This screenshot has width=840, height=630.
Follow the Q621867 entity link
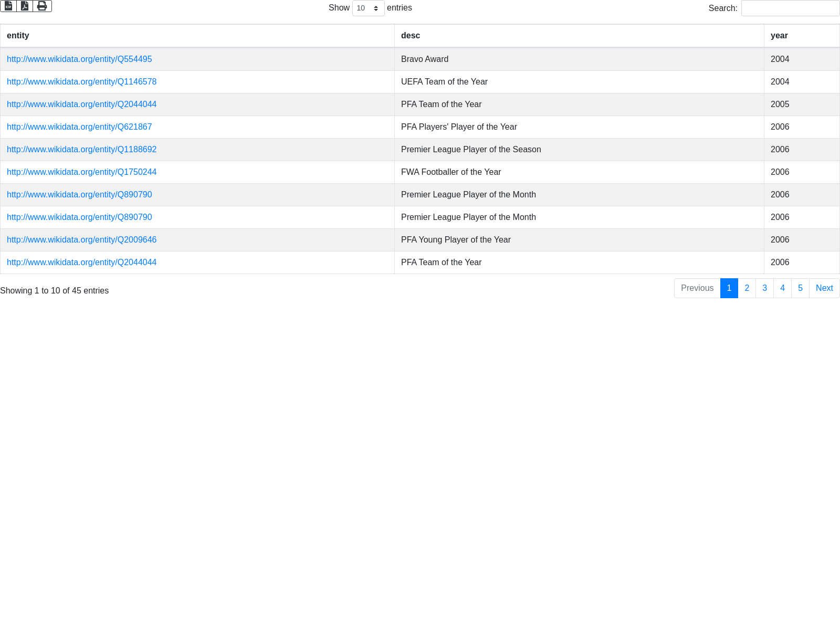pyautogui.click(x=79, y=127)
